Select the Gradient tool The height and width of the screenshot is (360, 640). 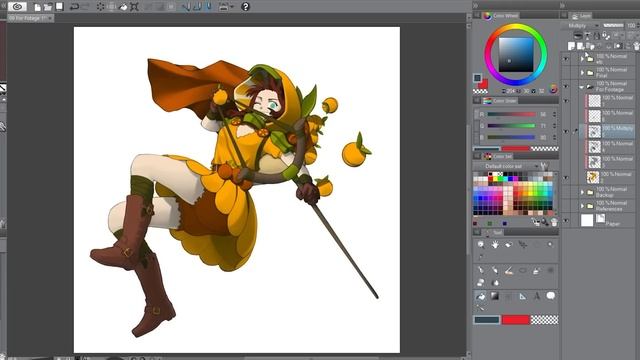pos(495,296)
